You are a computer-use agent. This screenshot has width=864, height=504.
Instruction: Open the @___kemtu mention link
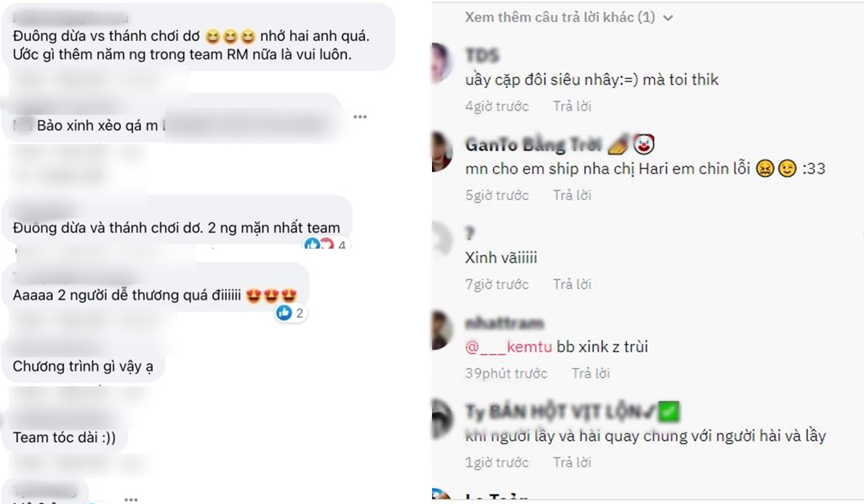509,347
